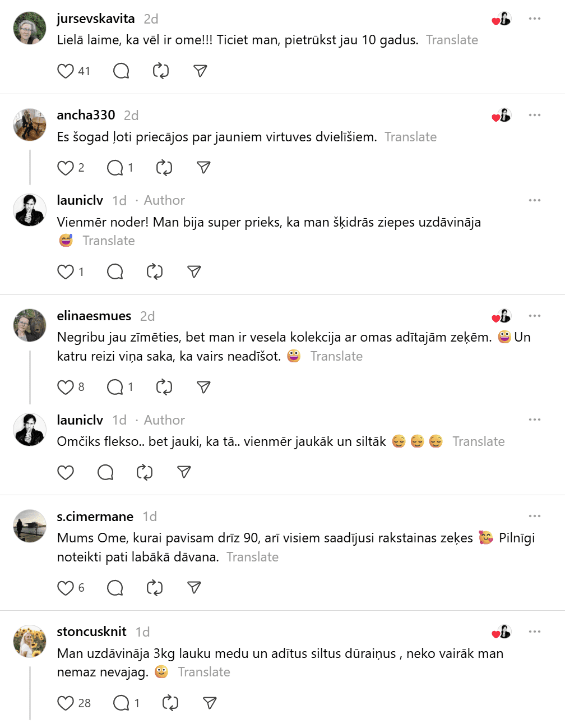
Task: Share stoncusknit's comment via send icon
Action: [210, 703]
